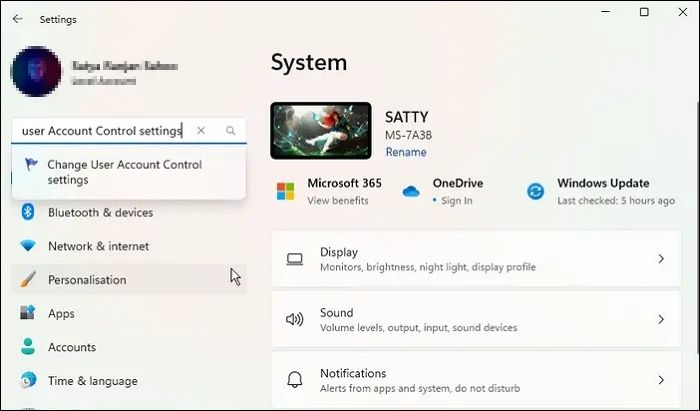The height and width of the screenshot is (411, 700).
Task: Click the Rename link under SATTY
Action: 406,153
